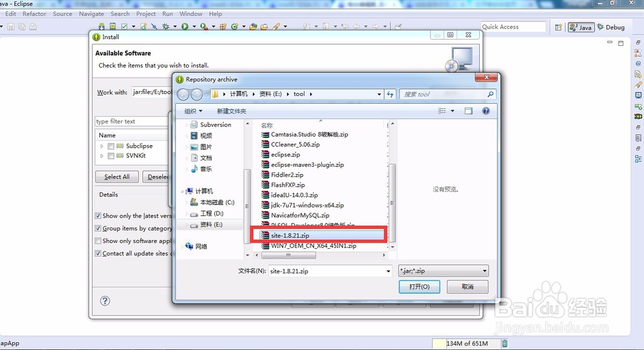
Task: Select 工程 (D:) drive
Action: click(207, 213)
